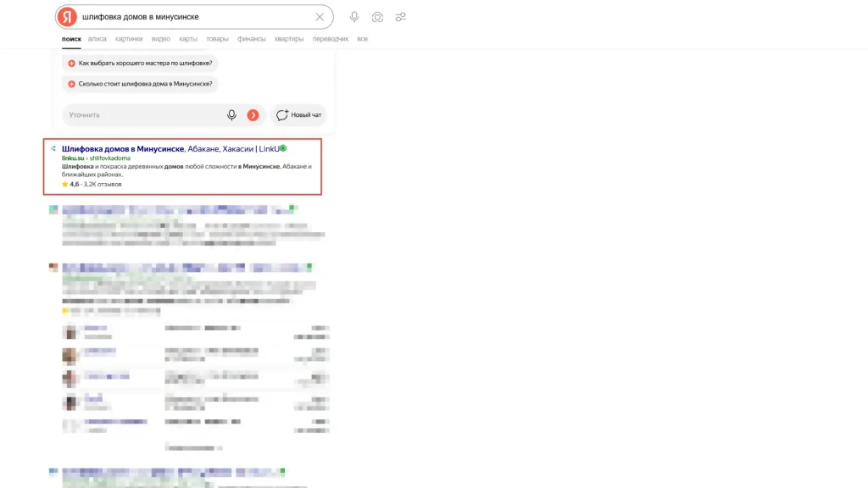This screenshot has width=868, height=488.
Task: Switch to the картинки tab
Action: tap(129, 39)
